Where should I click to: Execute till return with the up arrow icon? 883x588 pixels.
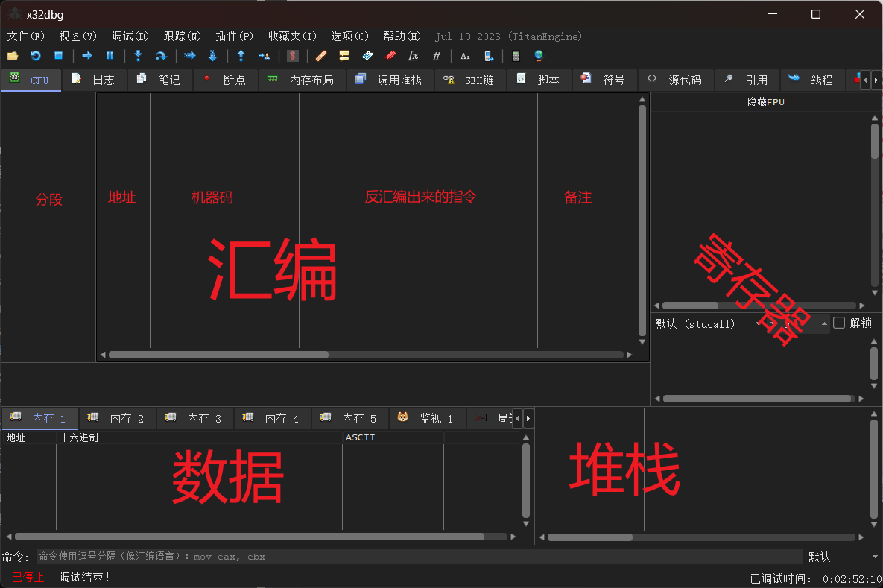(x=241, y=56)
